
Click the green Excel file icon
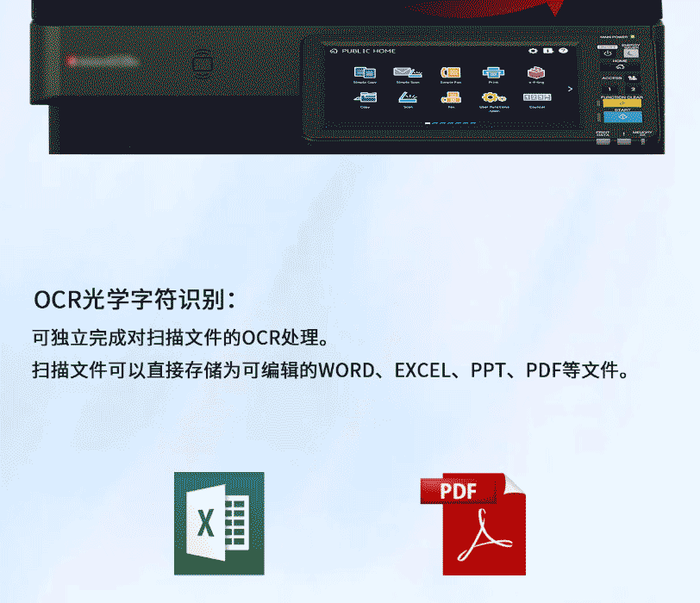(x=219, y=524)
